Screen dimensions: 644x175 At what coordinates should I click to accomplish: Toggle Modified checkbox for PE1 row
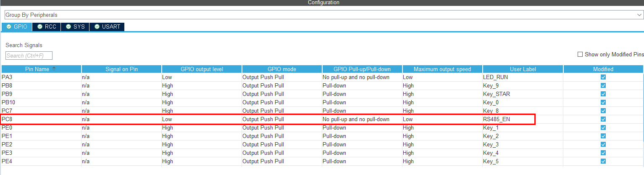pos(603,136)
